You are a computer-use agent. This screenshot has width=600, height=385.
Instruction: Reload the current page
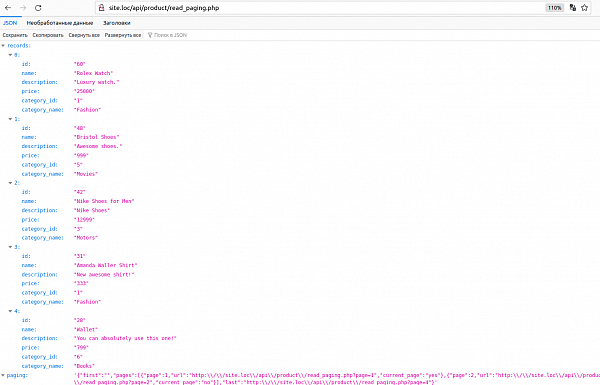point(38,8)
